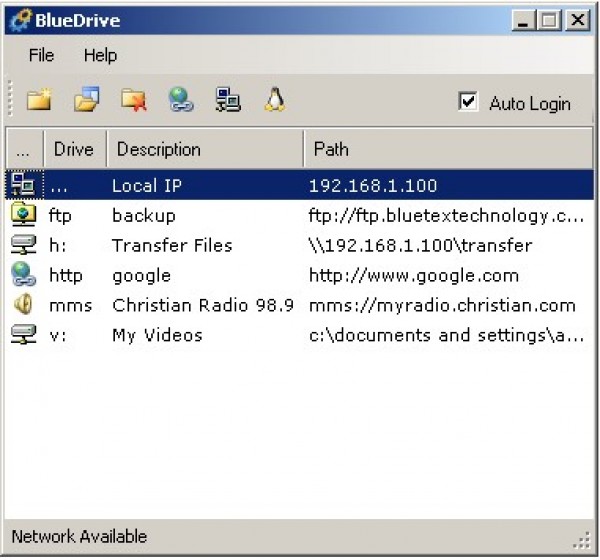Click the 'Network Available' status text
Image resolution: width=600 pixels, height=560 pixels.
point(79,536)
